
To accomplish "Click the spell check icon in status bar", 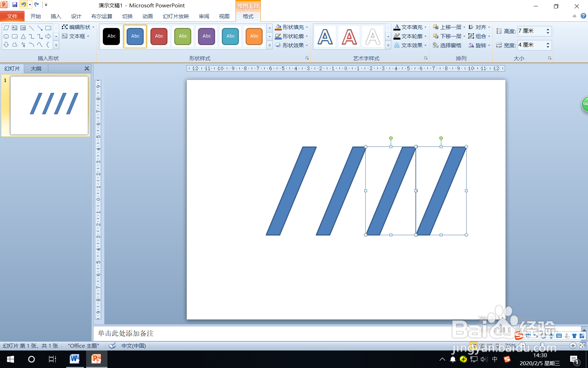I will point(112,346).
